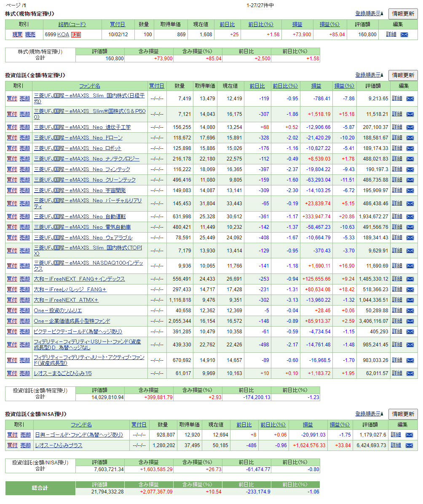Click mail icon for eMAXIS Neo ウェアラブル row
This screenshot has width=423, height=504.
coord(410,238)
